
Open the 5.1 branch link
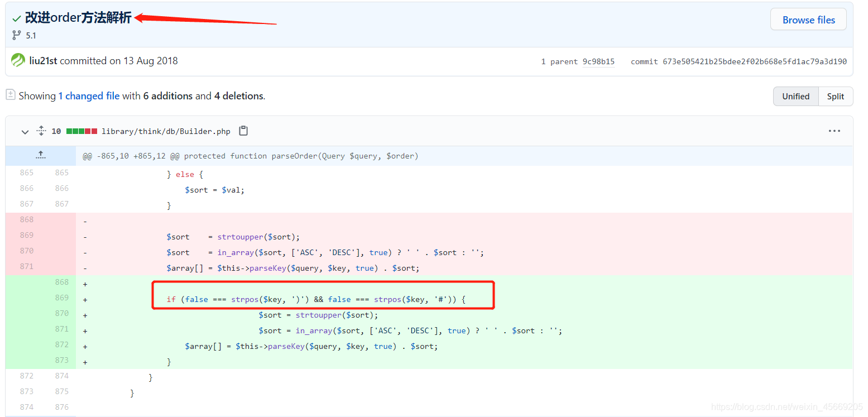(x=31, y=35)
